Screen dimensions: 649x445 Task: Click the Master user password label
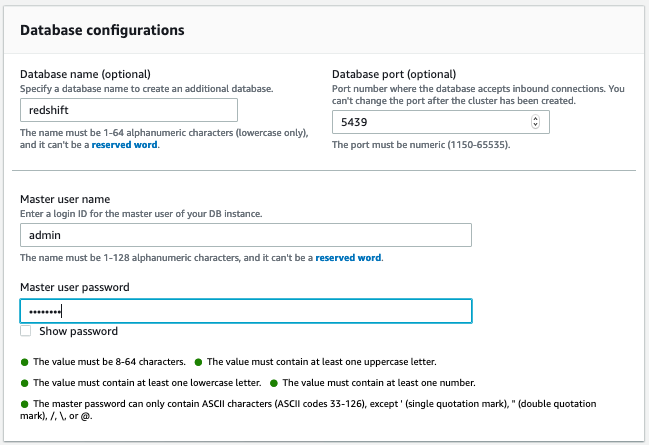(x=74, y=287)
